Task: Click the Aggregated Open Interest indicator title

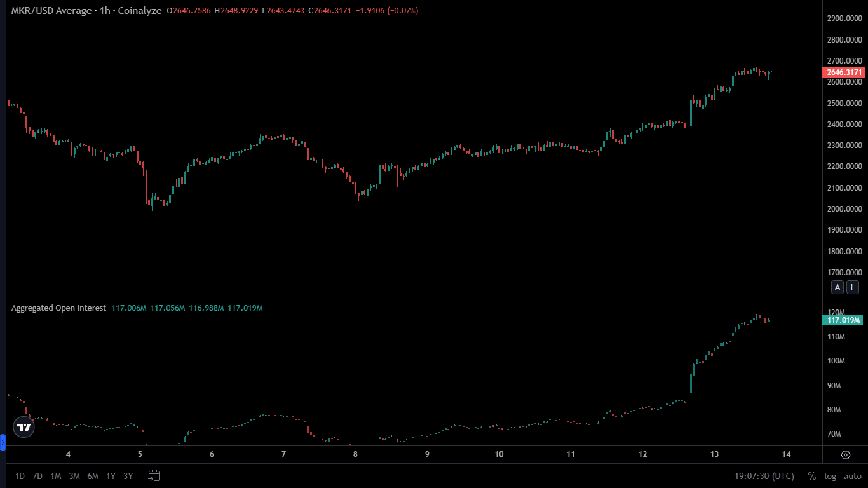Action: click(x=58, y=308)
